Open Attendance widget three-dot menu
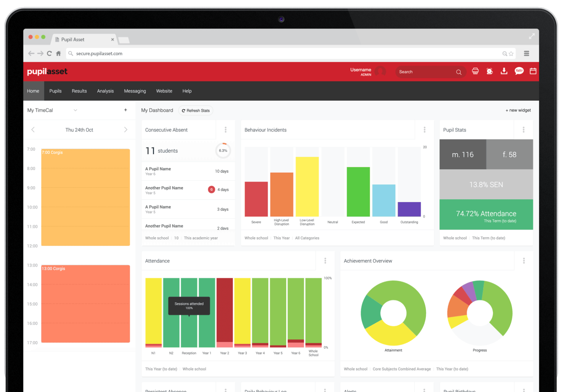The width and height of the screenshot is (562, 392). pyautogui.click(x=325, y=261)
